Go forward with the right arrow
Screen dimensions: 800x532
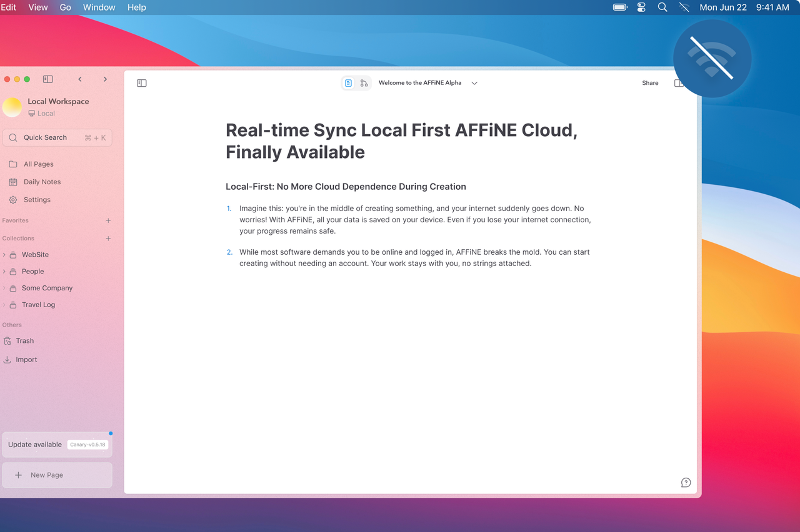pyautogui.click(x=105, y=79)
